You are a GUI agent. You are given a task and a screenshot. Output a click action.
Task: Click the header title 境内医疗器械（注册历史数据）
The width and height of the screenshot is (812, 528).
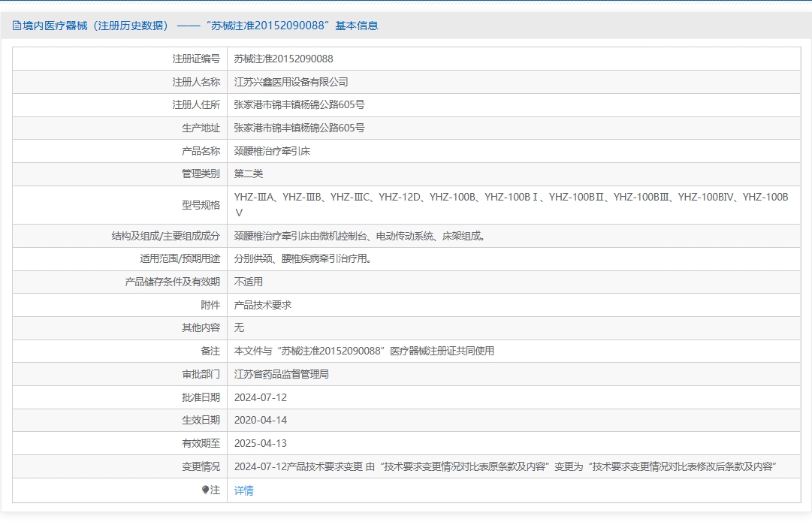95,26
